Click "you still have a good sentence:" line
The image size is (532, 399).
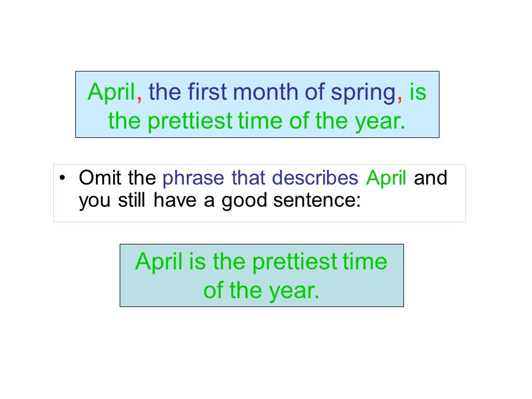220,201
